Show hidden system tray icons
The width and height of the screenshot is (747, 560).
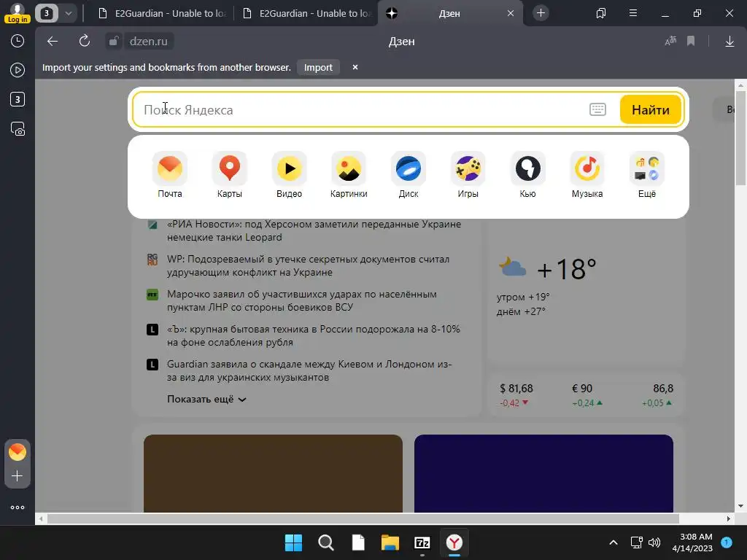click(614, 542)
